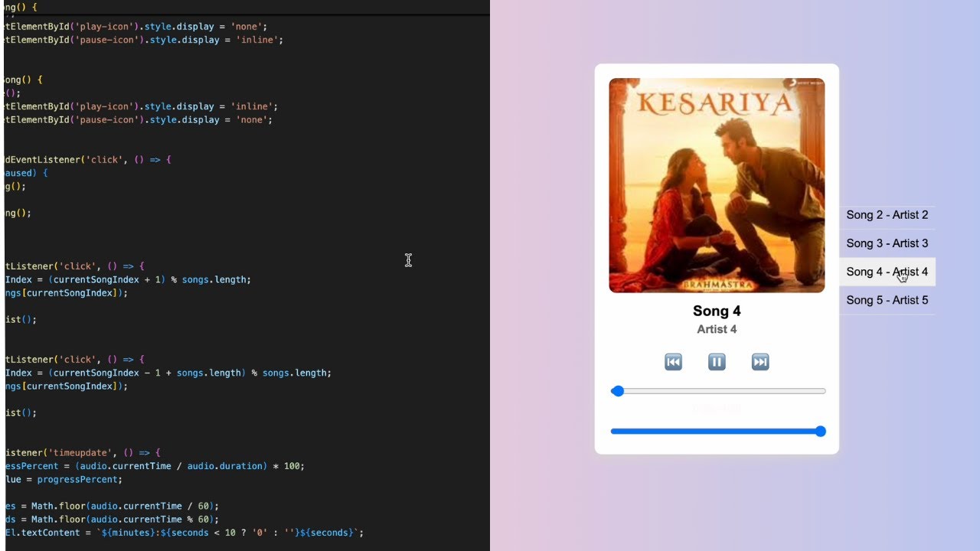Click the 'lue = progressPercent;' code line
Screen dimensions: 980x551
[64, 479]
